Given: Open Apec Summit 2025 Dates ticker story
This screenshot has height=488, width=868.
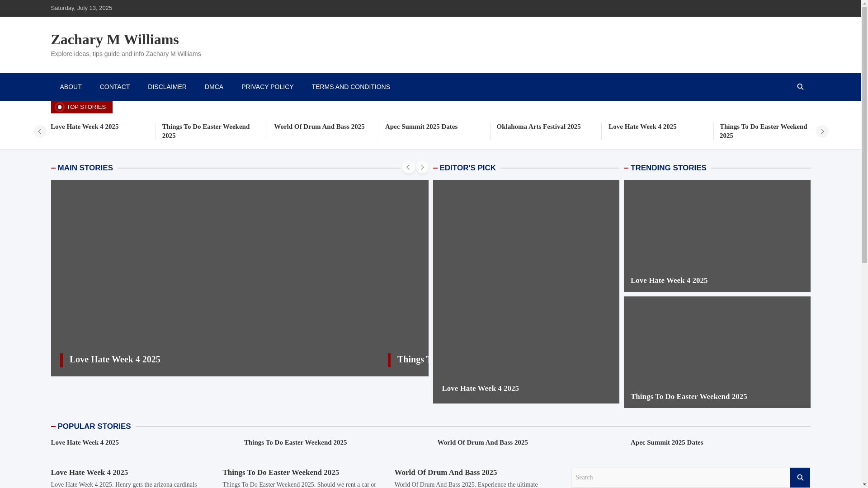Looking at the screenshot, I should pyautogui.click(x=421, y=127).
